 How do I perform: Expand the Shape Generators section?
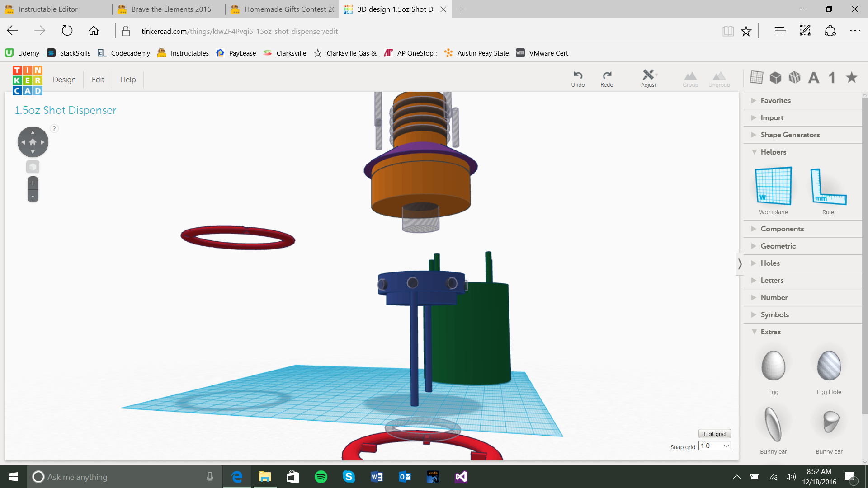coord(789,135)
